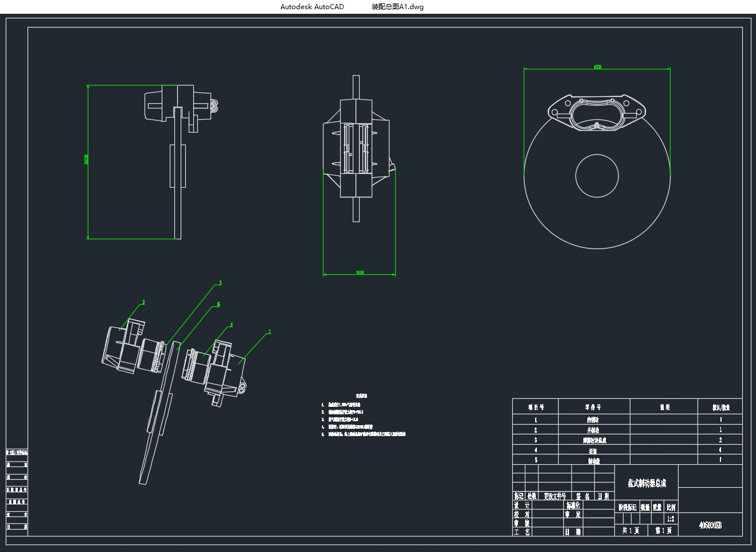756x552 pixels.
Task: Click the 项目号 column header in parts table
Action: (x=535, y=407)
